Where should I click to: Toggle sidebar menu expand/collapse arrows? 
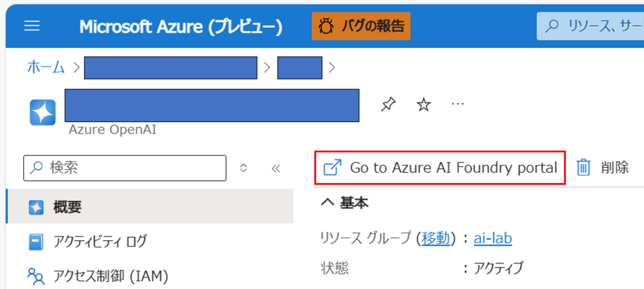pos(244,168)
